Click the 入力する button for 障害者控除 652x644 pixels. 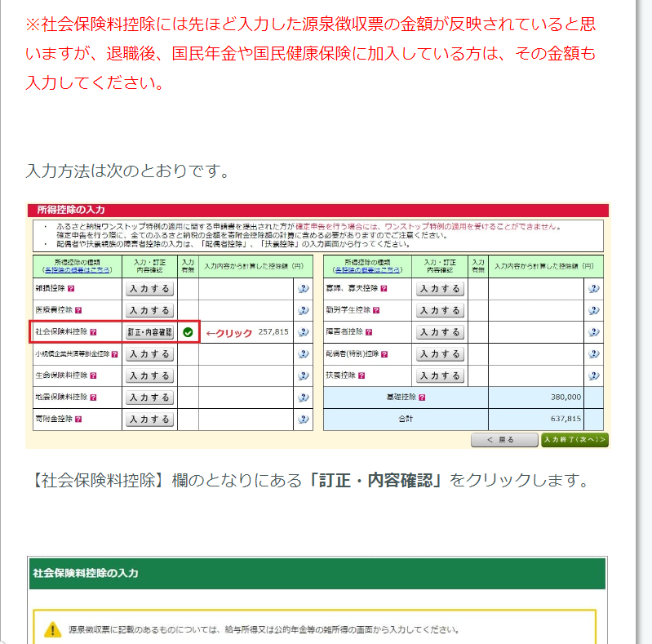[x=440, y=332]
